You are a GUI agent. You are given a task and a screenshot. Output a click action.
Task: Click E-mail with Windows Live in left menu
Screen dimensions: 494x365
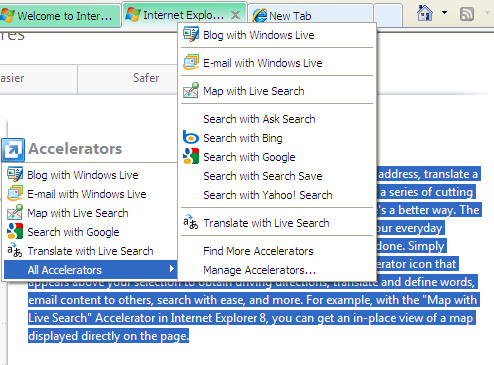90,194
